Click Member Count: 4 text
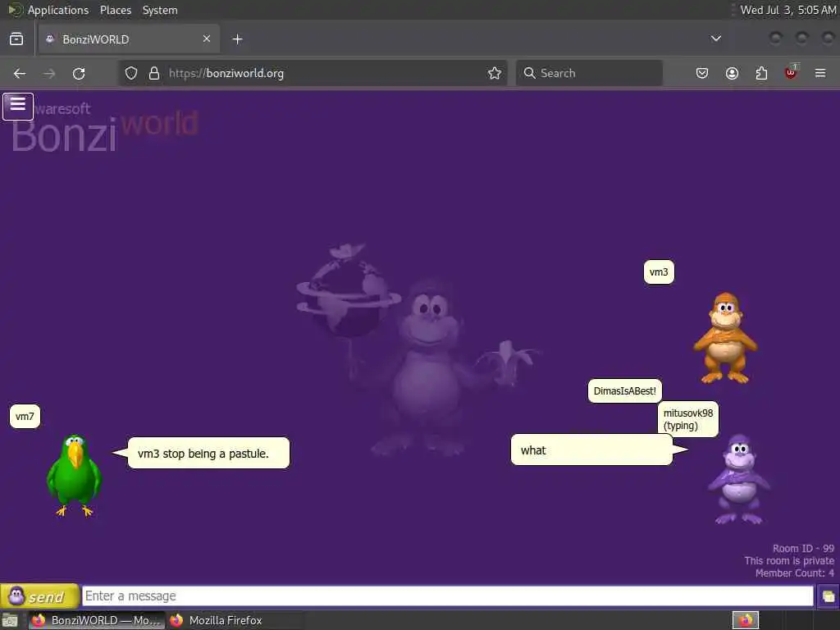This screenshot has height=630, width=840. coord(794,573)
